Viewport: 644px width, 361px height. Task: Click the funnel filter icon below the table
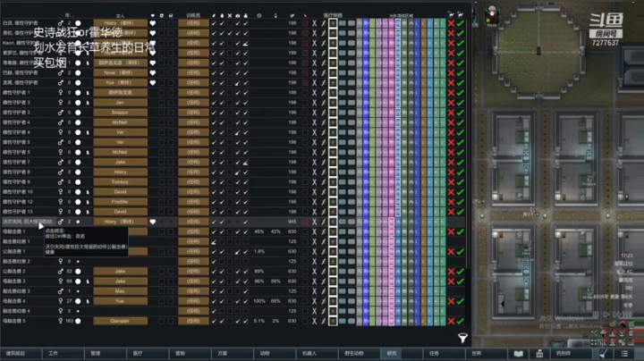[x=462, y=338]
